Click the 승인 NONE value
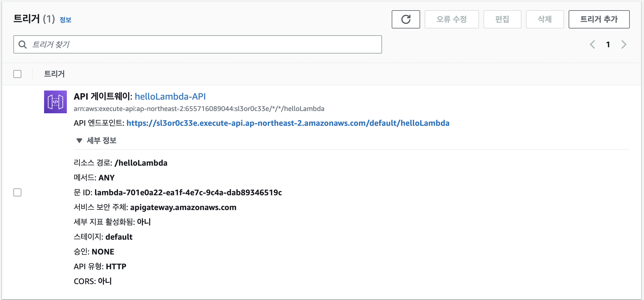Viewport: 644px width, 300px height. tap(103, 252)
